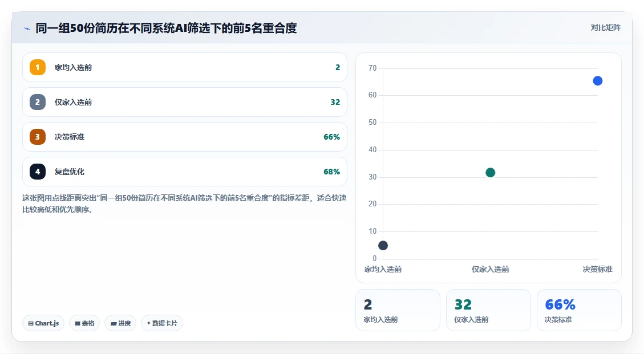Select the stat card showing 2

coord(398,310)
